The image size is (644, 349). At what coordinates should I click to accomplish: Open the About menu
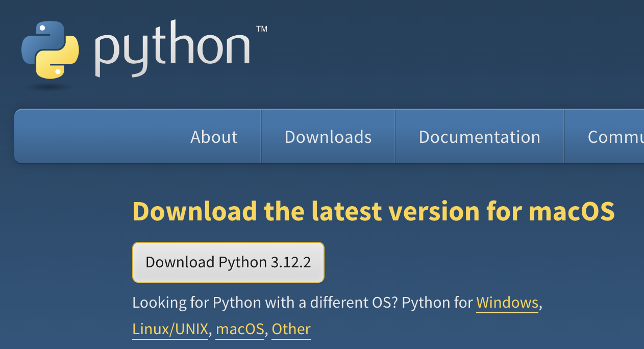(x=214, y=137)
